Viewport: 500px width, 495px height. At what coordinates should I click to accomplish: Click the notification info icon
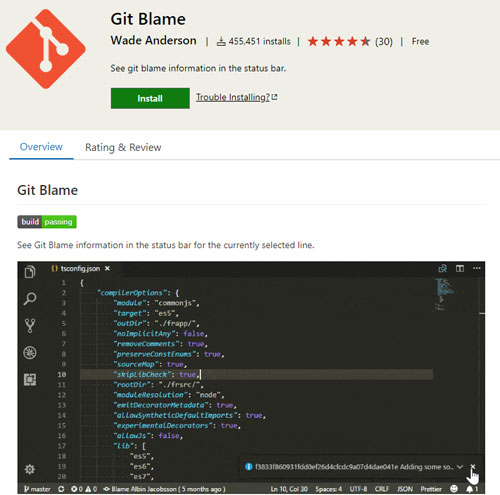[x=249, y=467]
